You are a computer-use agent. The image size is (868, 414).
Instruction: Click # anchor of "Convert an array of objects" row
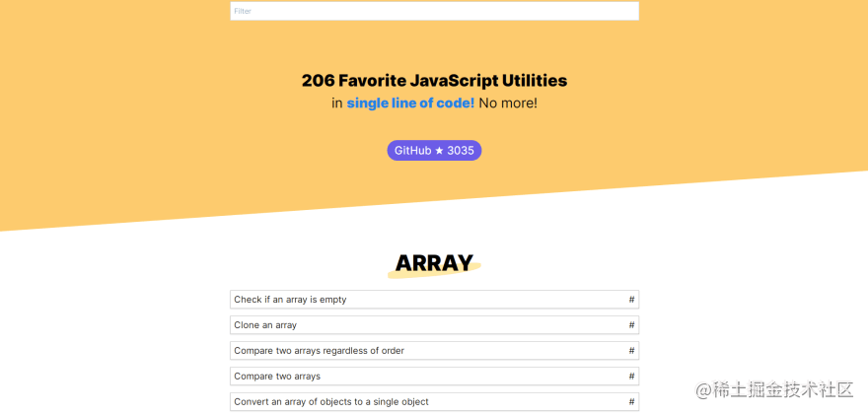(x=631, y=402)
